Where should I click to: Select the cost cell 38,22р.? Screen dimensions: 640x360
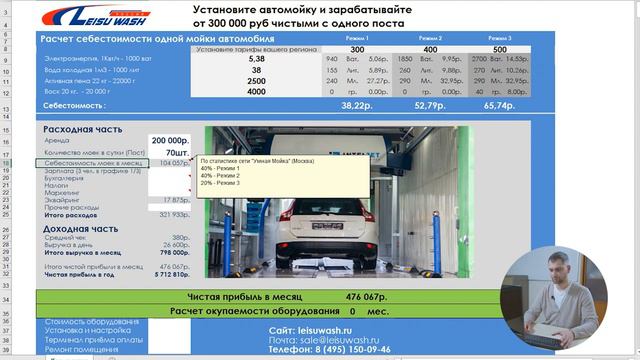coord(357,106)
